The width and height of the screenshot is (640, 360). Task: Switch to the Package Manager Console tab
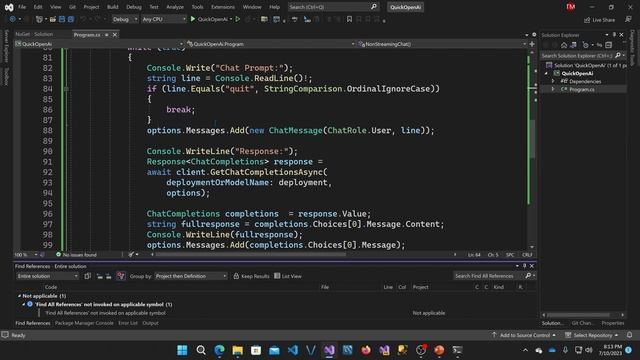(84, 323)
